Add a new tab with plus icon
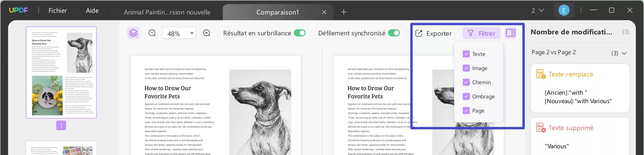Screen dimensions: 644x155 tap(344, 12)
